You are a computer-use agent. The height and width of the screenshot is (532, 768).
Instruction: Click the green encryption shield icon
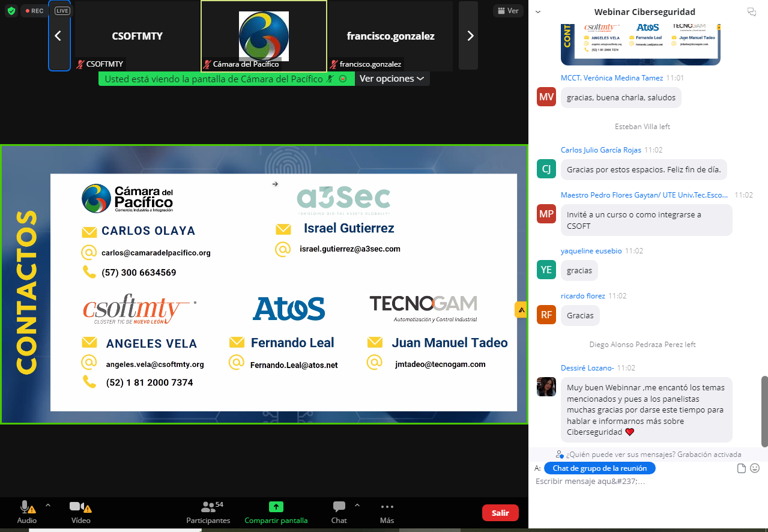[x=11, y=11]
